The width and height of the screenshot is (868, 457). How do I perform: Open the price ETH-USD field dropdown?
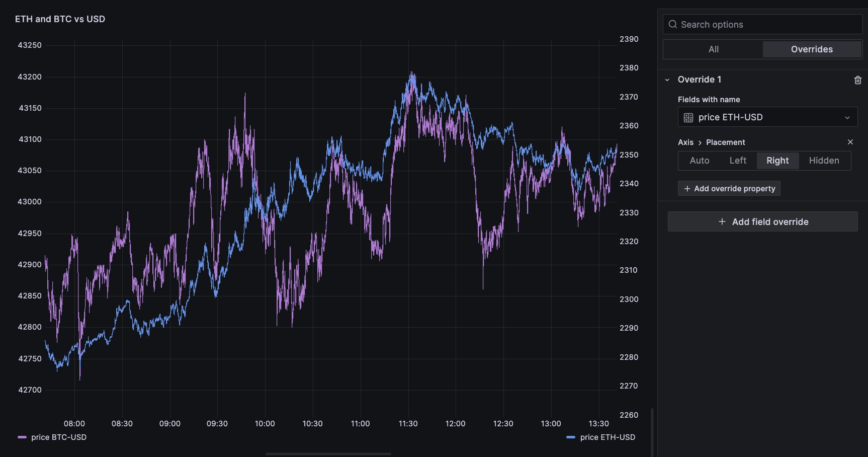point(767,117)
